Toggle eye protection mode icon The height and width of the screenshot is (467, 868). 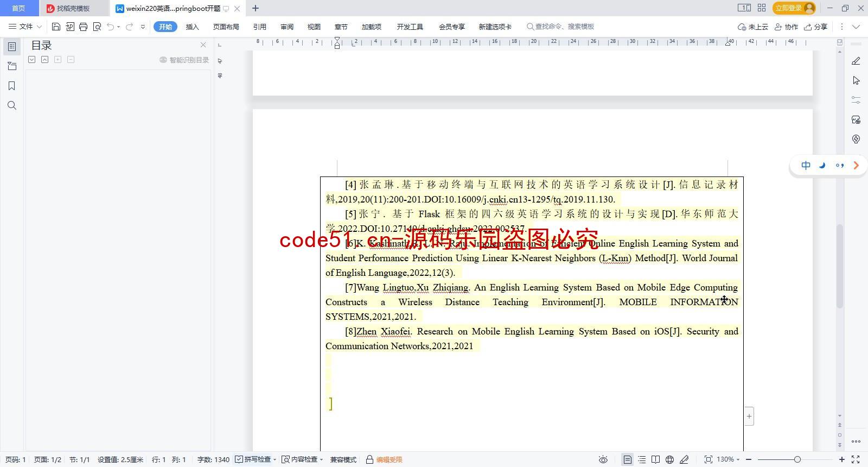click(603, 459)
